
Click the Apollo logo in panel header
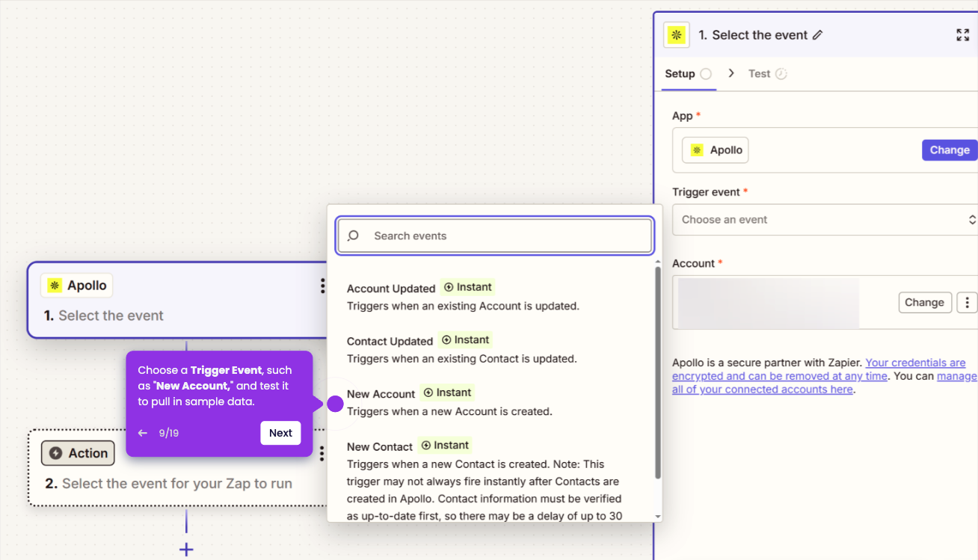coord(677,35)
